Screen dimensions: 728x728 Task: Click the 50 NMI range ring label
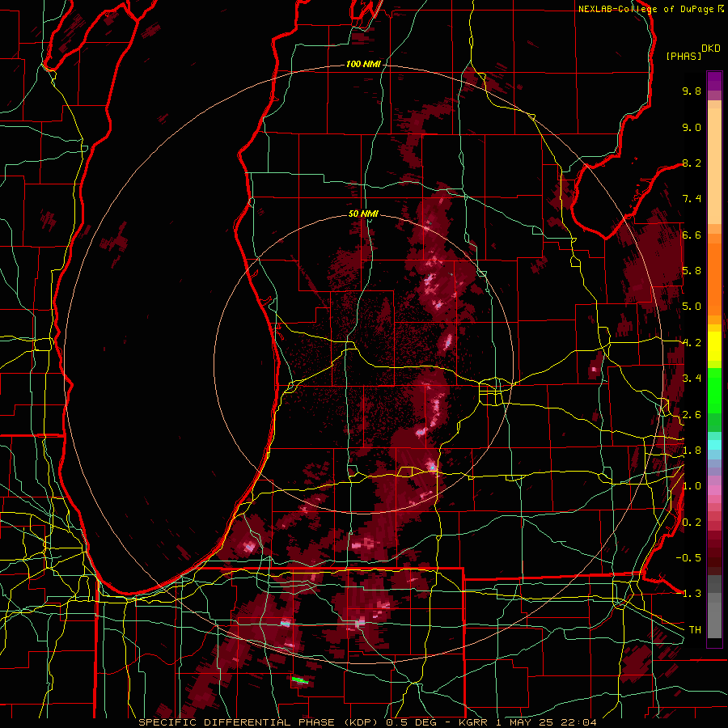tap(363, 214)
